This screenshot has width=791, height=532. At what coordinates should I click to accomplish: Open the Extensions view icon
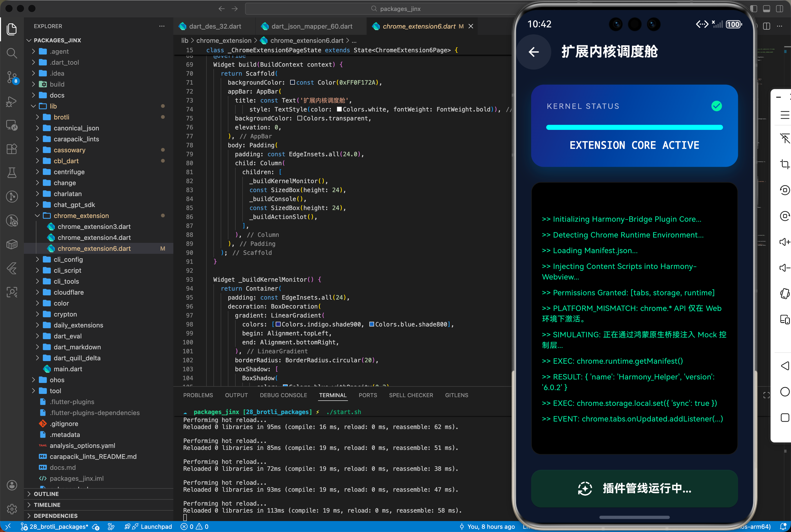pos(12,149)
